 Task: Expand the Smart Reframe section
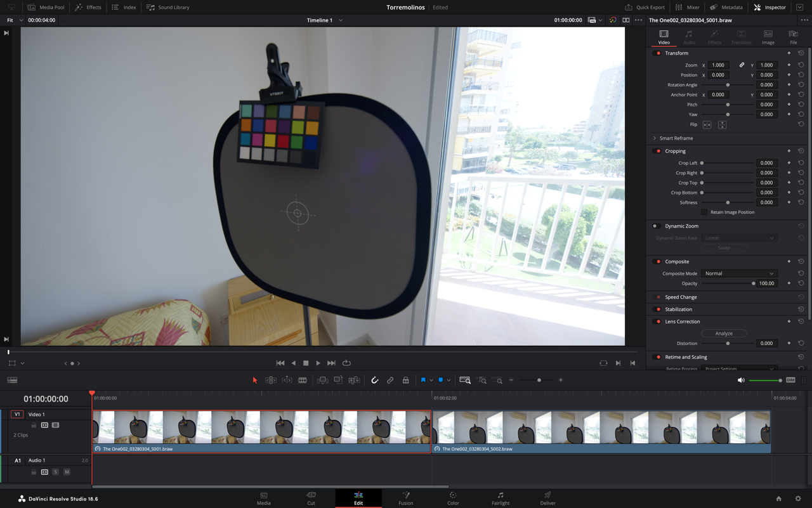[x=655, y=138]
